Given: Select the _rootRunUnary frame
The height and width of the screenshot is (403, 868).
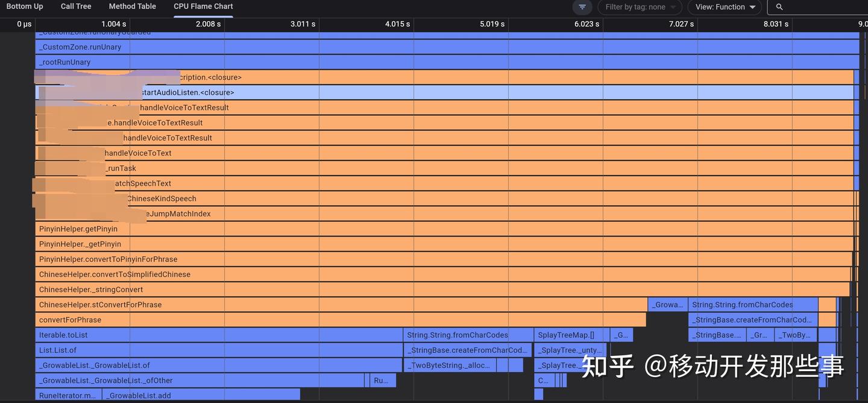Looking at the screenshot, I should [447, 62].
